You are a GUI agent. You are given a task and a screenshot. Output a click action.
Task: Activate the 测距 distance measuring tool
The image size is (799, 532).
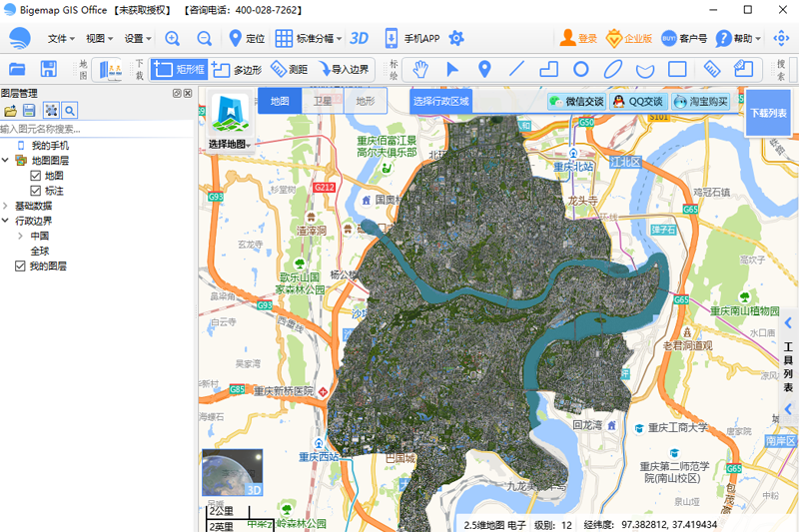tap(288, 70)
